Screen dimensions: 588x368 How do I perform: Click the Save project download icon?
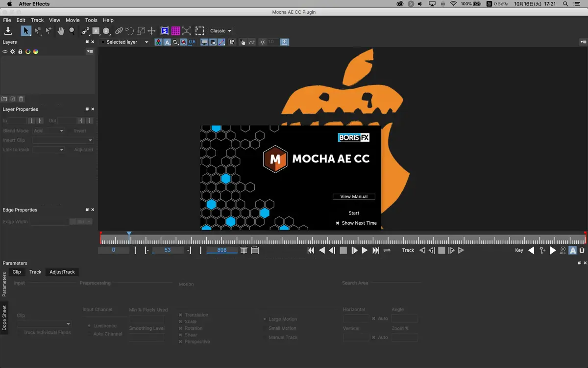[x=8, y=31]
